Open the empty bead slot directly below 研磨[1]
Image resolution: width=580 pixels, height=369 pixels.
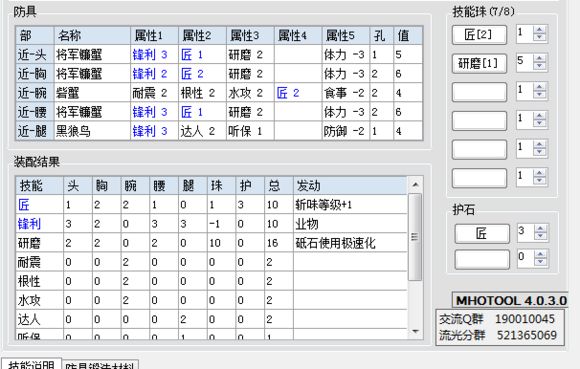(x=479, y=92)
